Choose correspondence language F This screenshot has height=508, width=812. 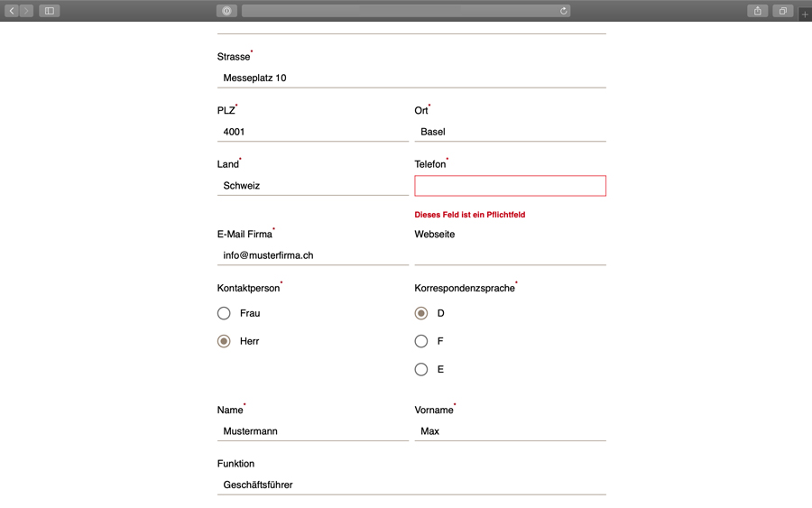point(421,341)
